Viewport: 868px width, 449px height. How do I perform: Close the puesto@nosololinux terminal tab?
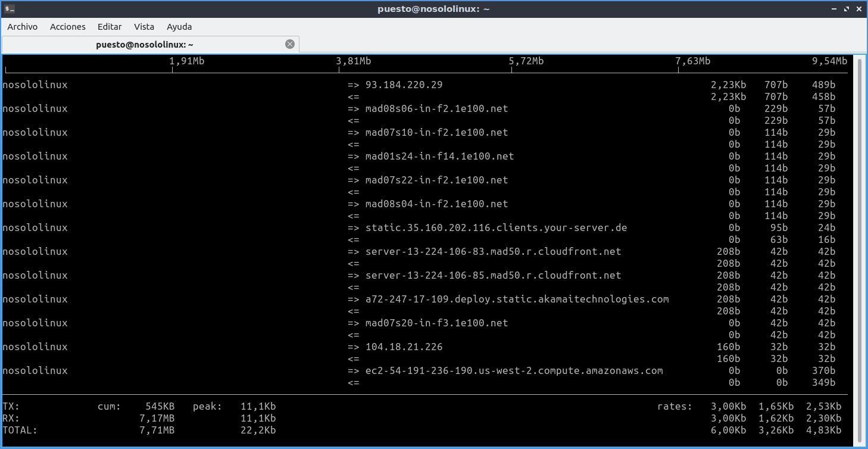(290, 44)
